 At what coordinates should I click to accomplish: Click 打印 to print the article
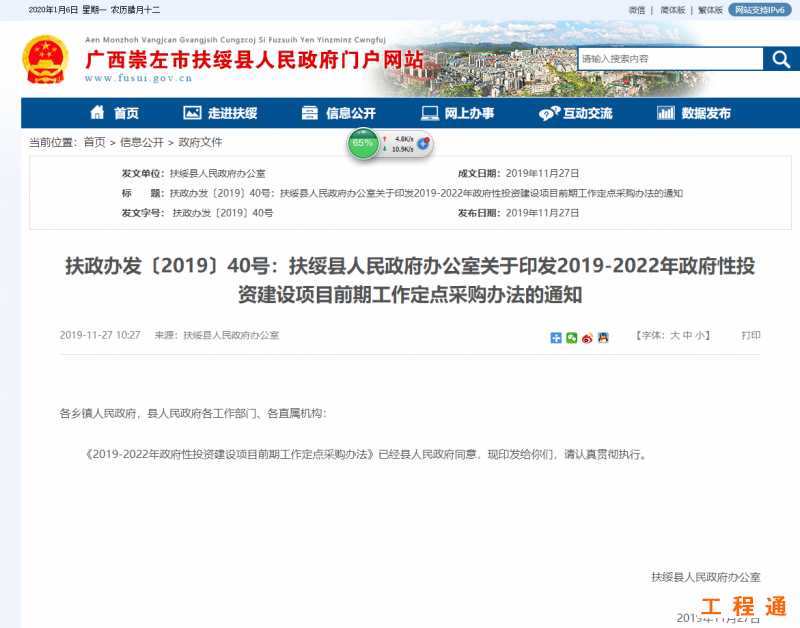(x=750, y=336)
